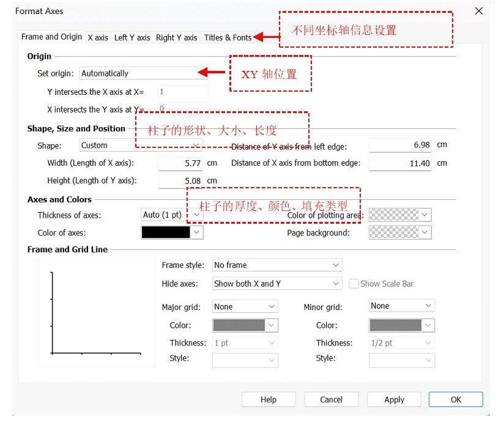
Task: Switch to the X axis tab
Action: (x=98, y=37)
